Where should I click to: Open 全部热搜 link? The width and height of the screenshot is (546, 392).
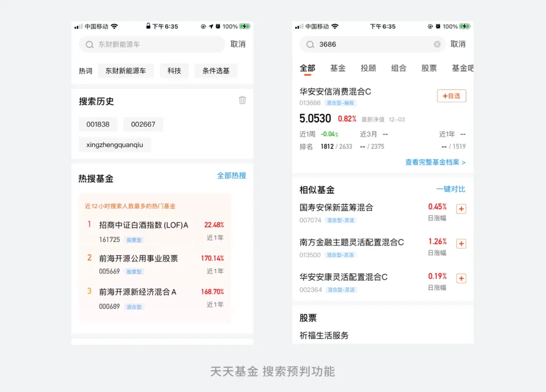[232, 176]
